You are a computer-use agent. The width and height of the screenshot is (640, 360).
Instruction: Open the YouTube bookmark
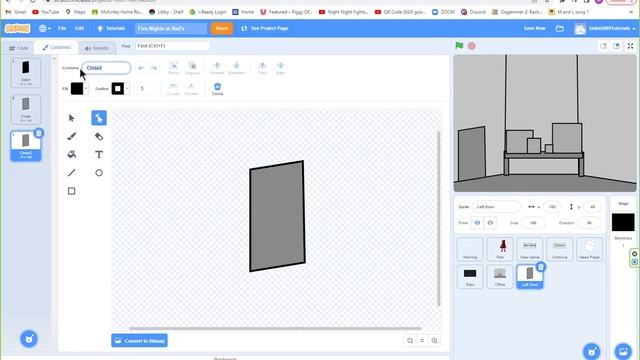[x=45, y=12]
